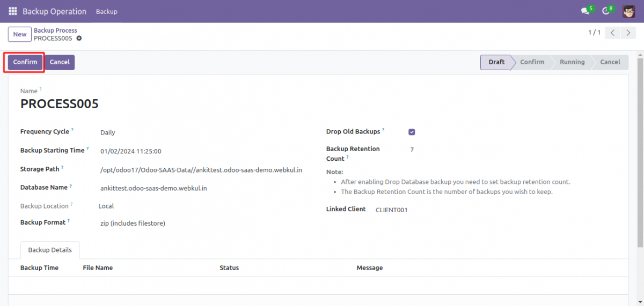
Task: Sort by the Message column header
Action: coord(370,268)
